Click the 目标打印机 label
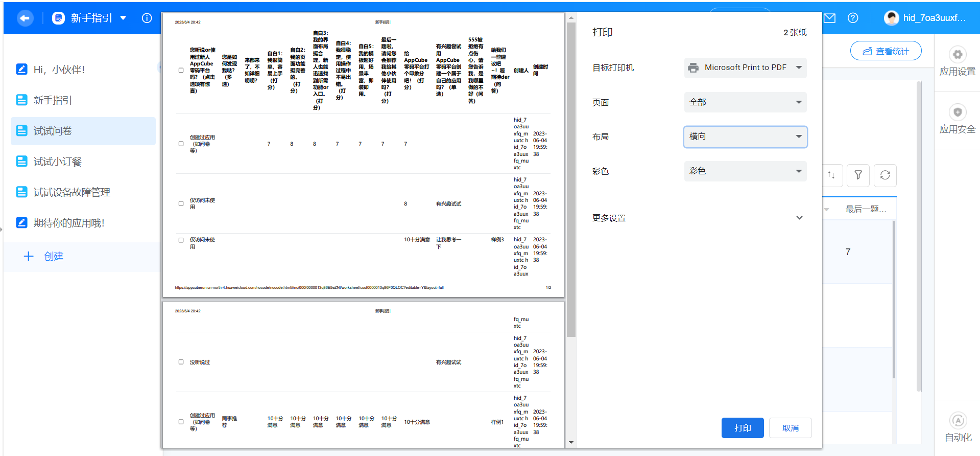This screenshot has width=980, height=456. pos(613,67)
